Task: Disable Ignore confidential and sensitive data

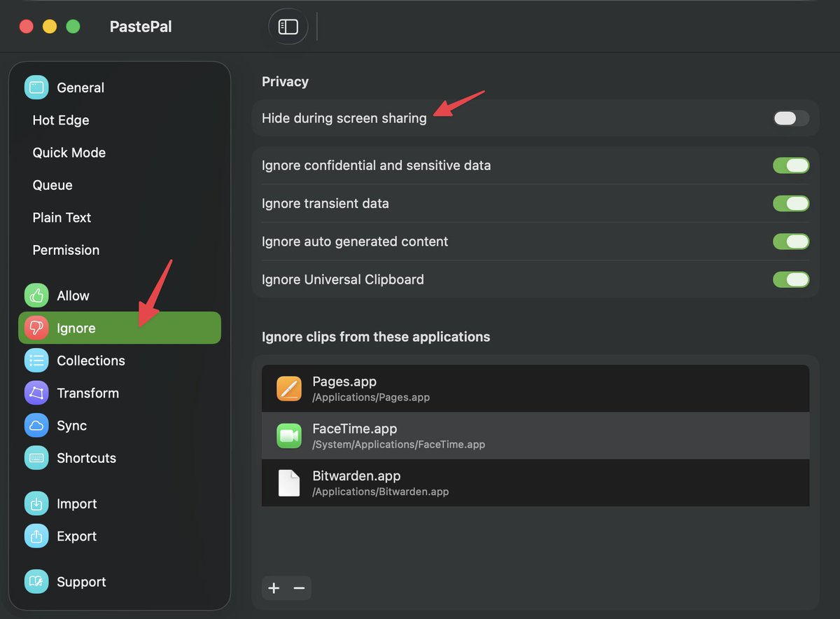Action: [791, 165]
